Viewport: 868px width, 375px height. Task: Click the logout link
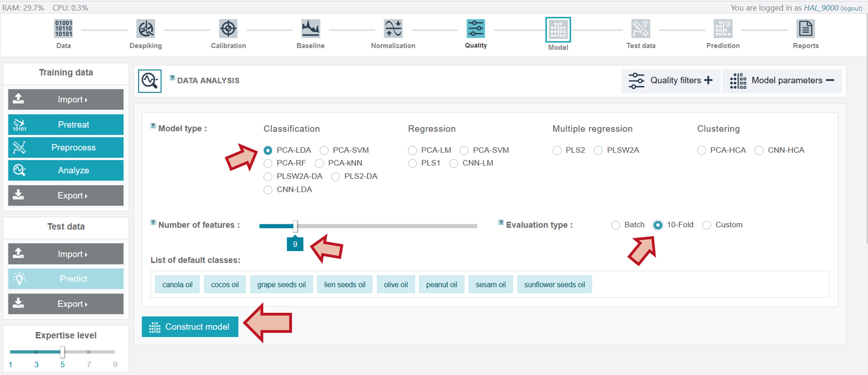point(851,8)
